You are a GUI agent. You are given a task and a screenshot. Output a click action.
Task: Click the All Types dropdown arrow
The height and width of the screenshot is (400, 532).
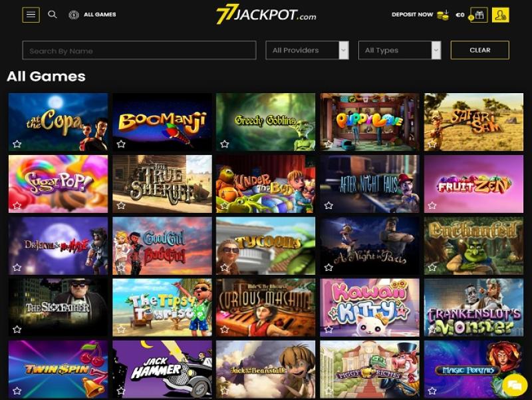click(436, 51)
